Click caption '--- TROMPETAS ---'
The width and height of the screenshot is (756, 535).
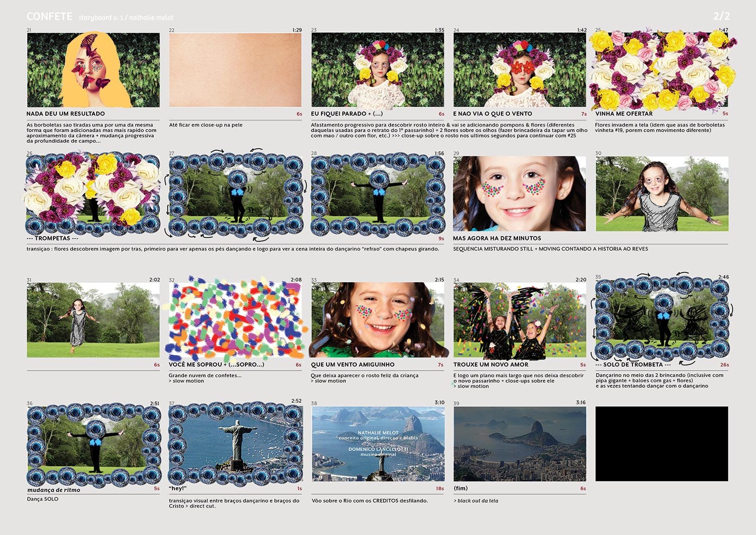click(52, 238)
